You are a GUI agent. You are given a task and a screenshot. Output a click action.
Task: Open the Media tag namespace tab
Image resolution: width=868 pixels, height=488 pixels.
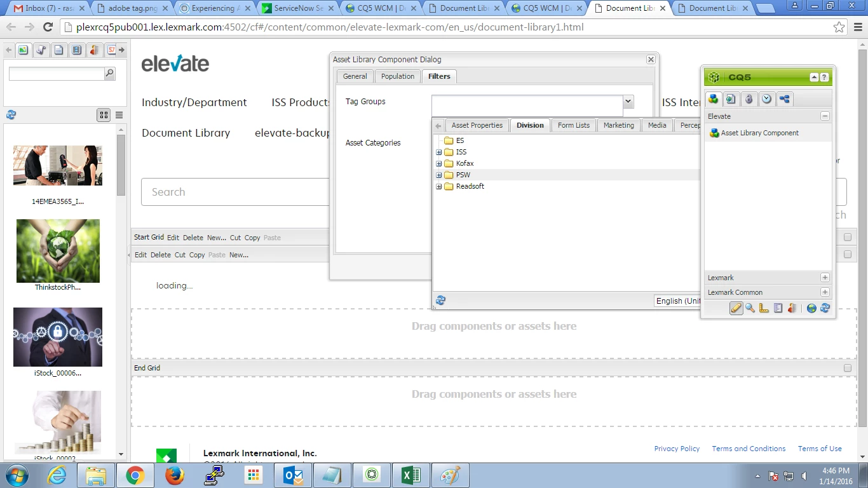657,125
